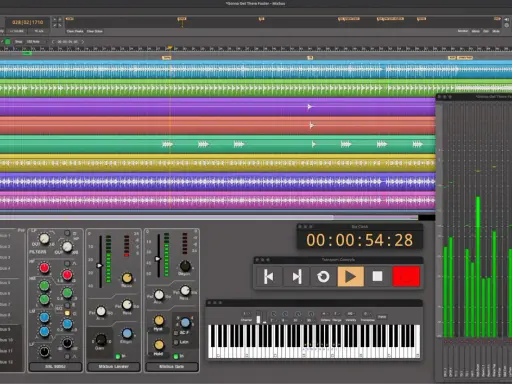
Task: Click the highlighted Play button
Action: point(350,277)
